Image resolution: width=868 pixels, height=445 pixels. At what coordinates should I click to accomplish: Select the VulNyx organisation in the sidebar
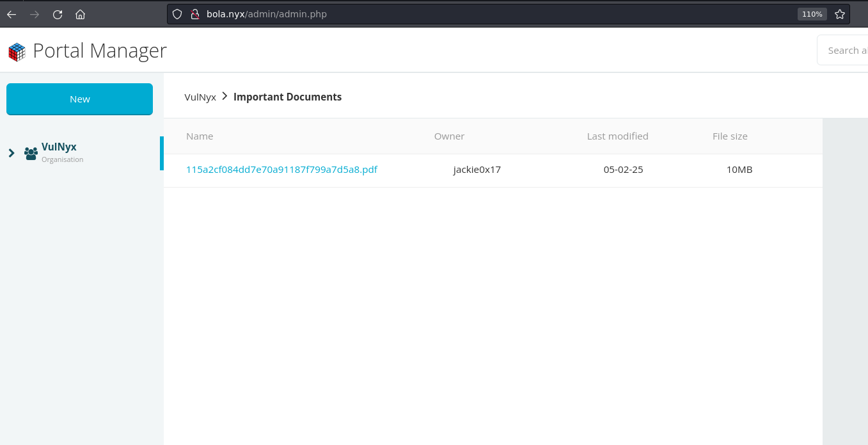tap(59, 147)
